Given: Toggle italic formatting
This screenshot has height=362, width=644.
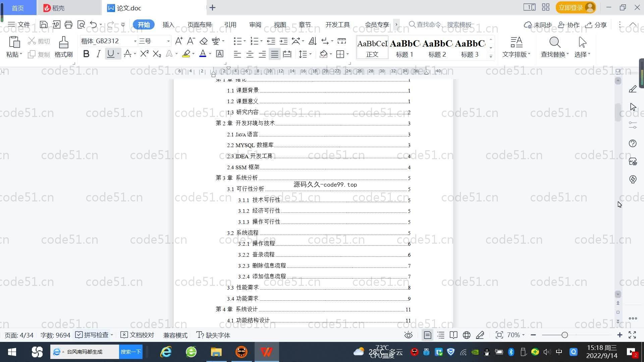Looking at the screenshot, I should [98, 54].
